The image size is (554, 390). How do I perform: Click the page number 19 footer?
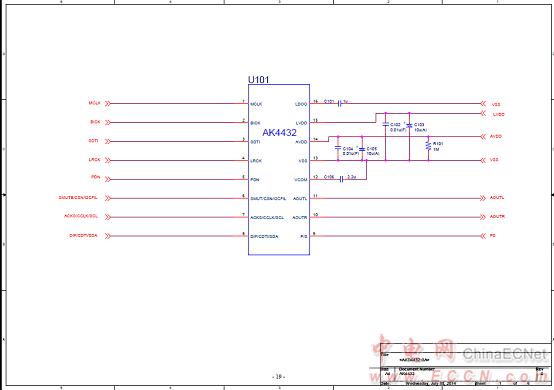[278, 377]
